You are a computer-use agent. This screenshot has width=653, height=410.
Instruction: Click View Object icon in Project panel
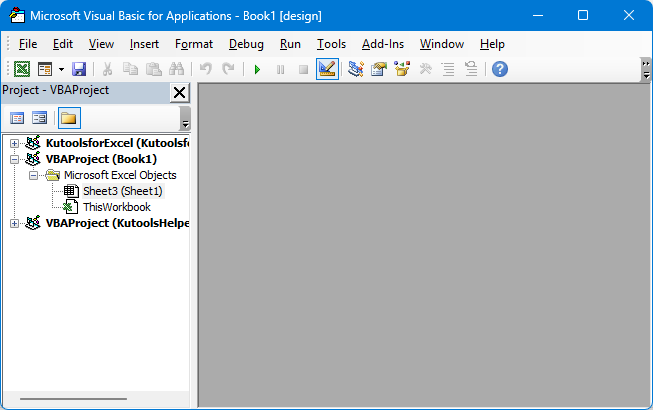coord(39,118)
